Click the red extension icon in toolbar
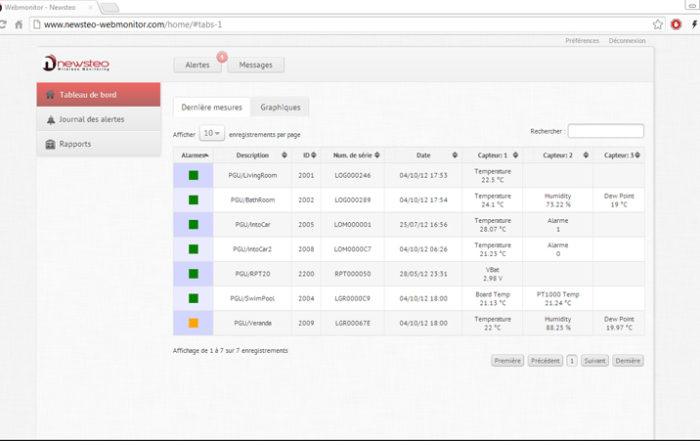This screenshot has height=441, width=700. click(676, 25)
